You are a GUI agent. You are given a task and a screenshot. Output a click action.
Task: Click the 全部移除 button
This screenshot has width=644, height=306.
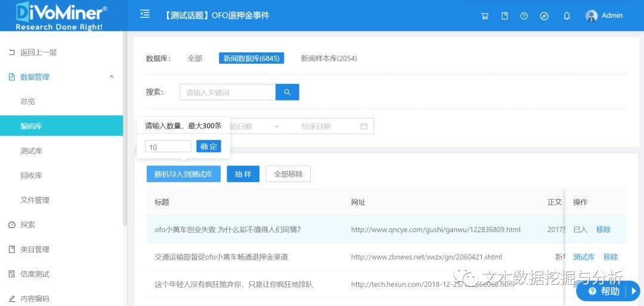289,174
